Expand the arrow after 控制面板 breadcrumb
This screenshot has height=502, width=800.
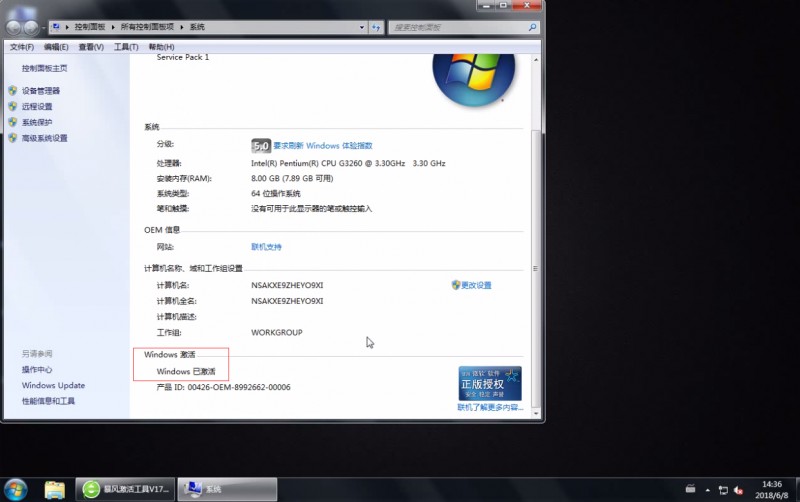point(113,27)
